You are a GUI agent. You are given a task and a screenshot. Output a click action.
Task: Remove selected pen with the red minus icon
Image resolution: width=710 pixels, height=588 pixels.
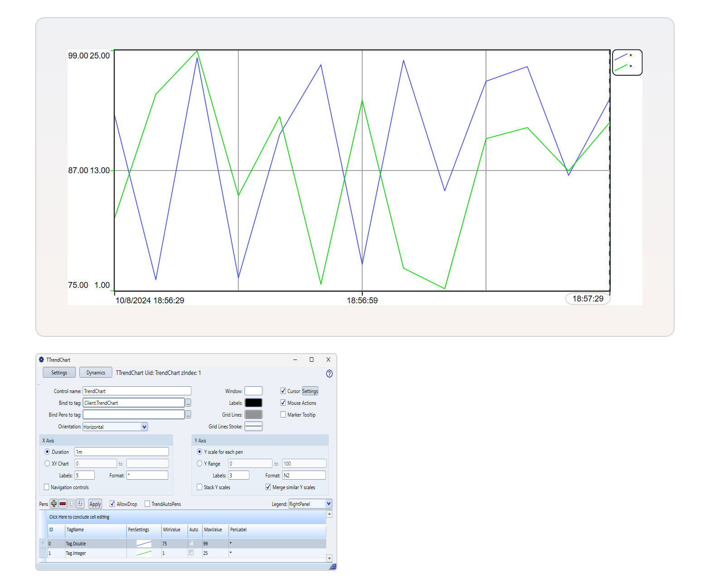tap(63, 504)
